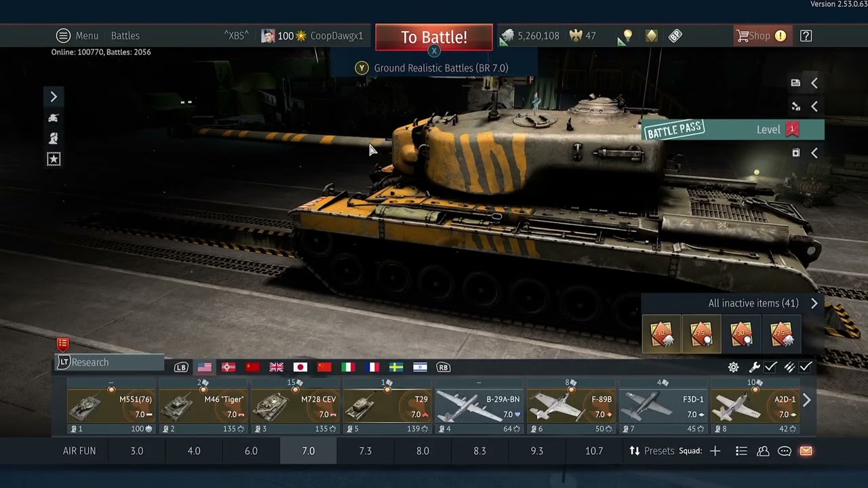Open the help question mark

806,36
